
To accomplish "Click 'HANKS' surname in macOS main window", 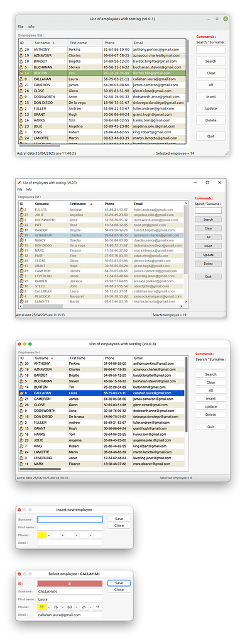I will point(40,434).
